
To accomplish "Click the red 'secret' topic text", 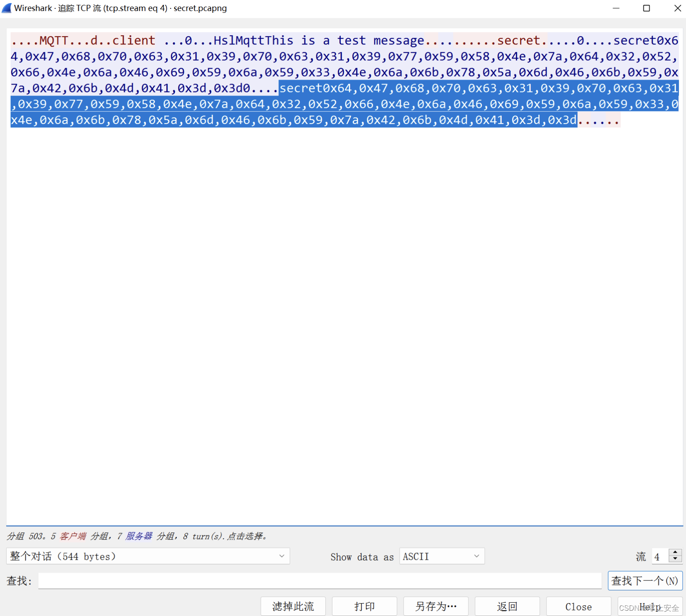I will [x=518, y=40].
